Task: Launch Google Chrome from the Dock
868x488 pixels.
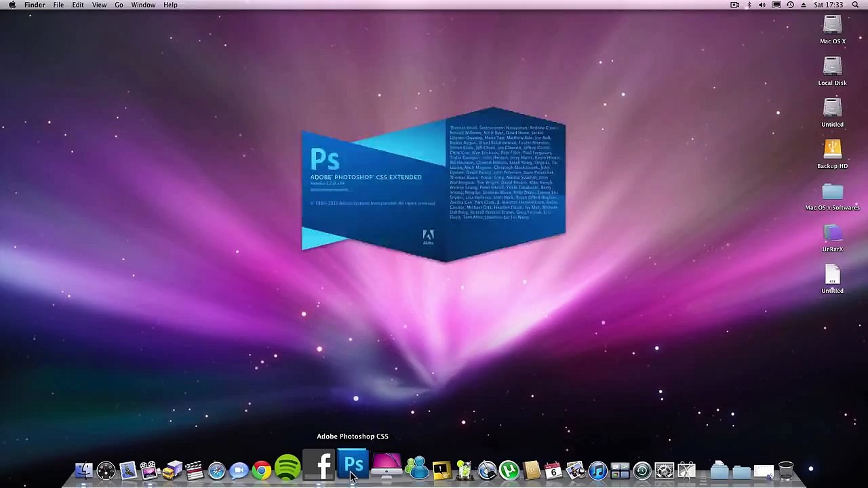Action: [x=261, y=470]
